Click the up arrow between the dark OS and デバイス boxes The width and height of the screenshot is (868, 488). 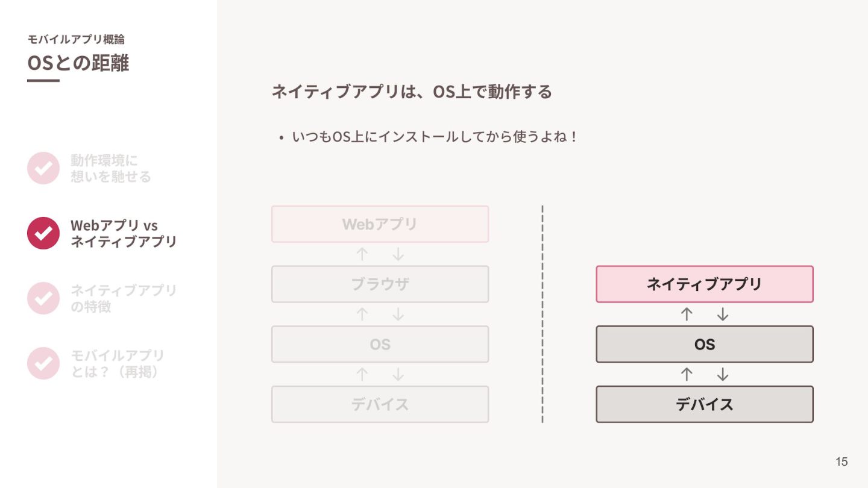point(687,375)
